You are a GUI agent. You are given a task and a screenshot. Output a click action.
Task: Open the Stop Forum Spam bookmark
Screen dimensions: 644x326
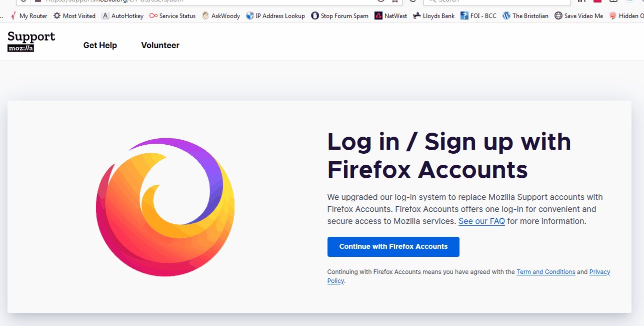[339, 16]
